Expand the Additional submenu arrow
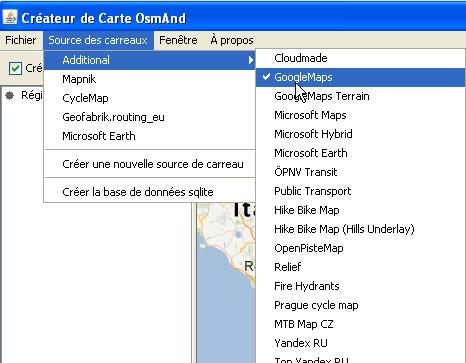 click(x=251, y=60)
